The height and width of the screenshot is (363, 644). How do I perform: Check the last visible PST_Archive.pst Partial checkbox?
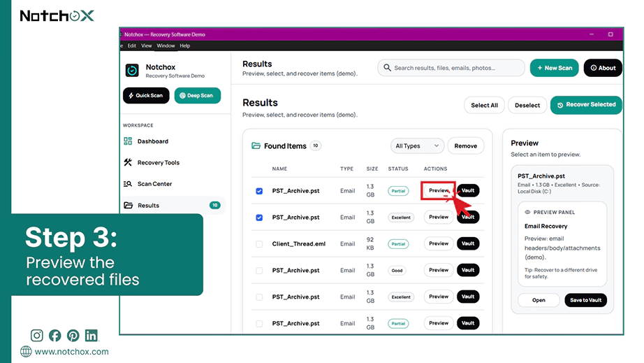tap(259, 324)
